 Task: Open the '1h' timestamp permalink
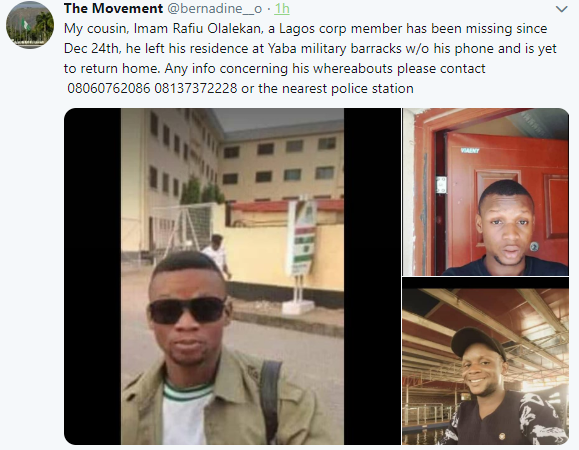282,8
